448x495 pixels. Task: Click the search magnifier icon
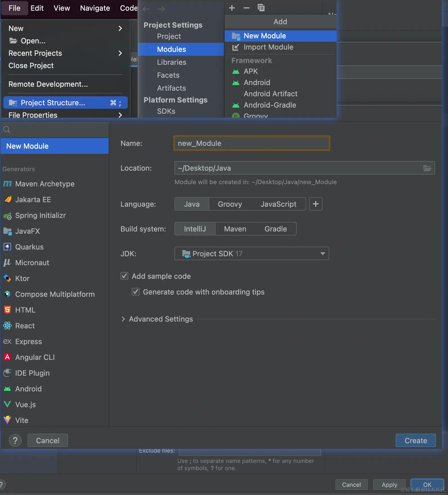(7, 130)
